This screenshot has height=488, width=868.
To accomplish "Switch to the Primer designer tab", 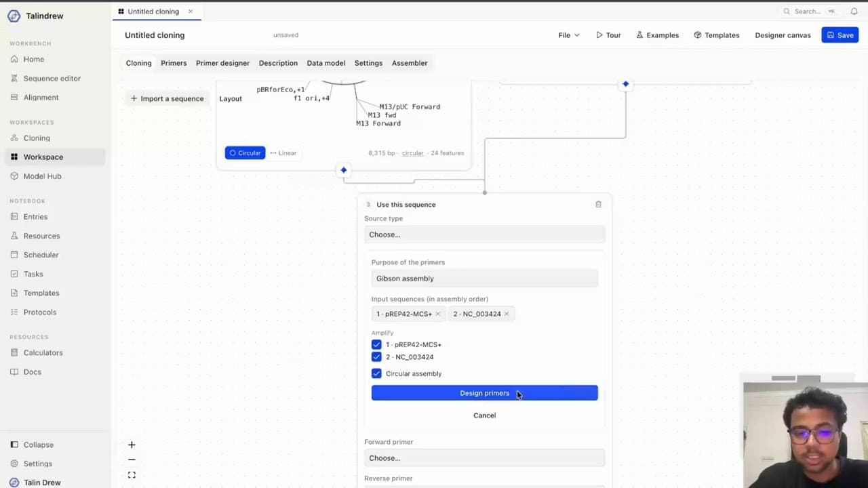I will 222,63.
